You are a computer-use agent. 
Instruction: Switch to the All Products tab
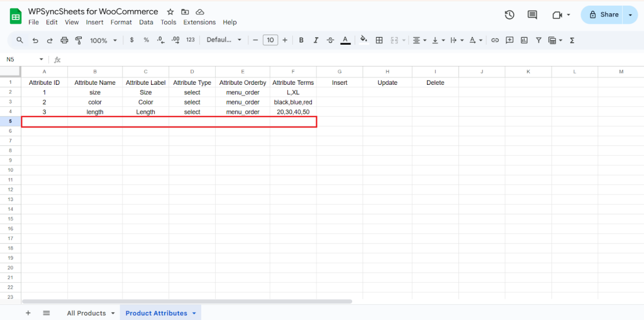click(86, 313)
